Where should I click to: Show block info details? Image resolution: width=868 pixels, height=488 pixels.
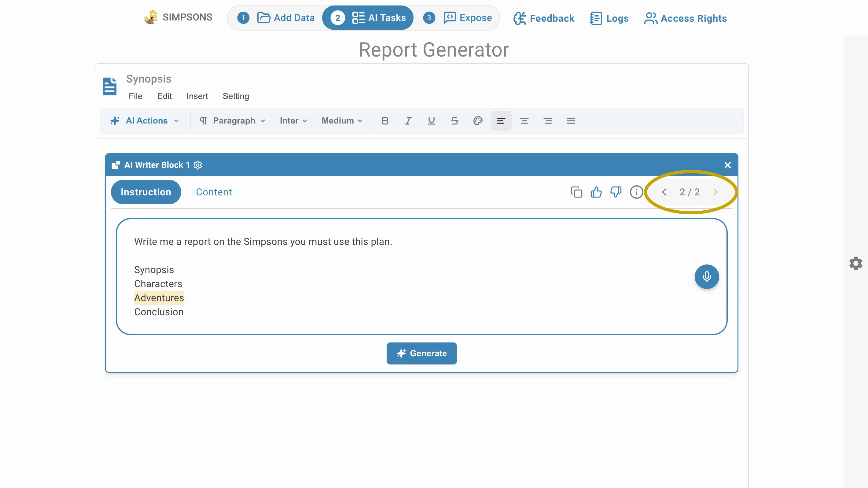pyautogui.click(x=636, y=192)
